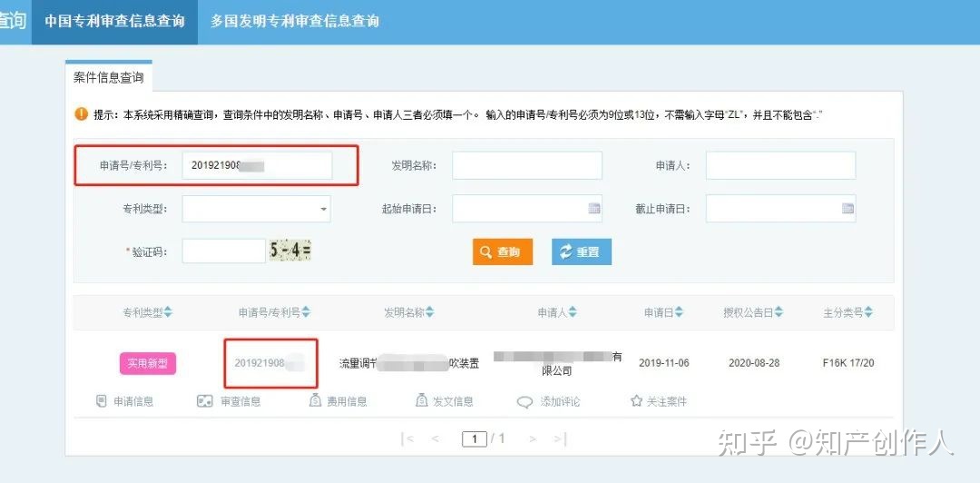Click the orange 查询 search button
This screenshot has width=980, height=483.
(x=502, y=251)
